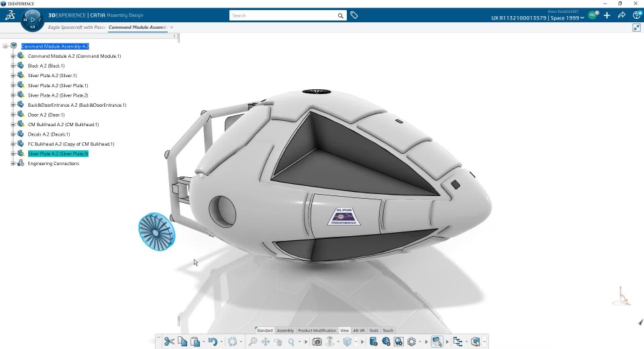The width and height of the screenshot is (644, 349).
Task: Click the globe with gear icon
Action: point(386,342)
